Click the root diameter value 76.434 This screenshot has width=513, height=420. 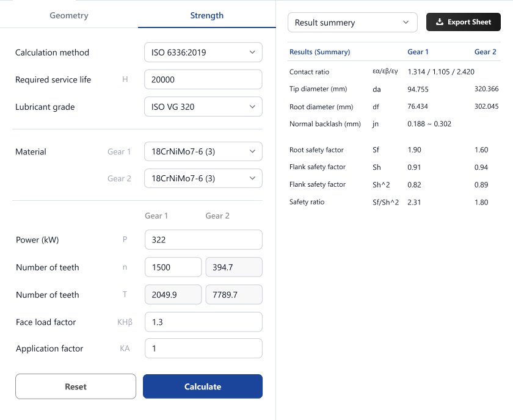418,106
